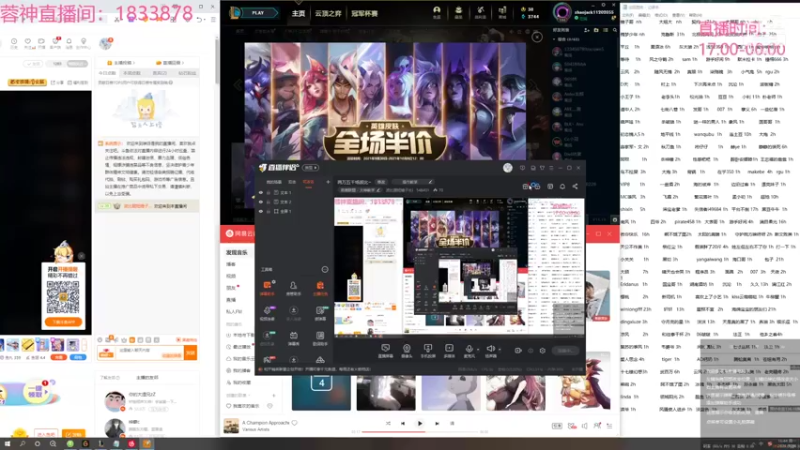Skip to next track in music player

pyautogui.click(x=437, y=423)
